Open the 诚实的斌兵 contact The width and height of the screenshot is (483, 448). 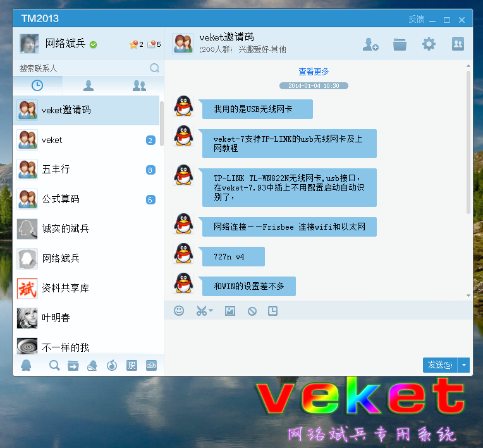click(86, 229)
